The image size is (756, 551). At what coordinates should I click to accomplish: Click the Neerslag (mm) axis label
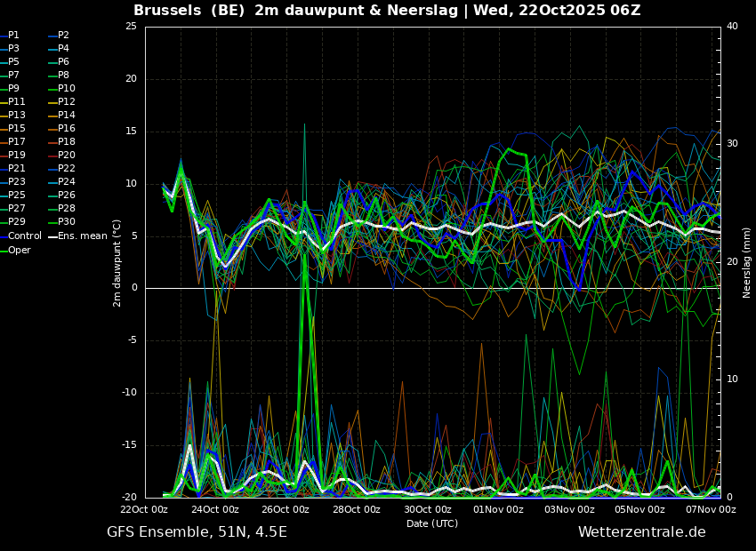pyautogui.click(x=747, y=262)
